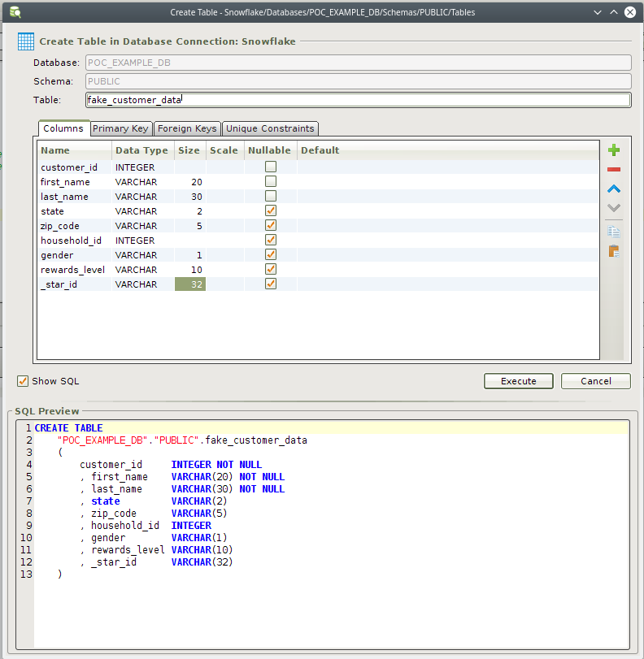Click the CREATE TABLE line in SQL Preview
The image size is (644, 659).
tap(332, 428)
